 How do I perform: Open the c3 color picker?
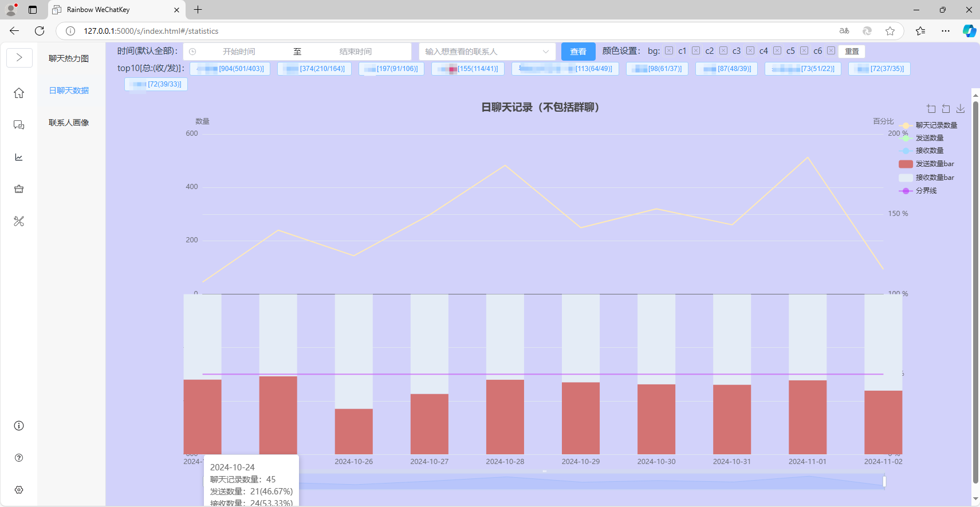click(750, 51)
